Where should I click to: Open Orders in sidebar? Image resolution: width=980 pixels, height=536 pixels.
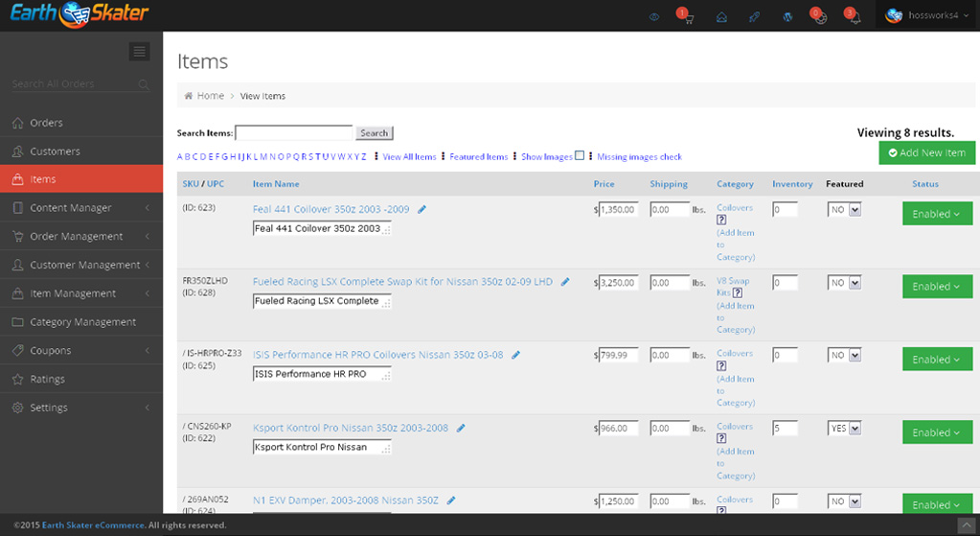click(81, 123)
